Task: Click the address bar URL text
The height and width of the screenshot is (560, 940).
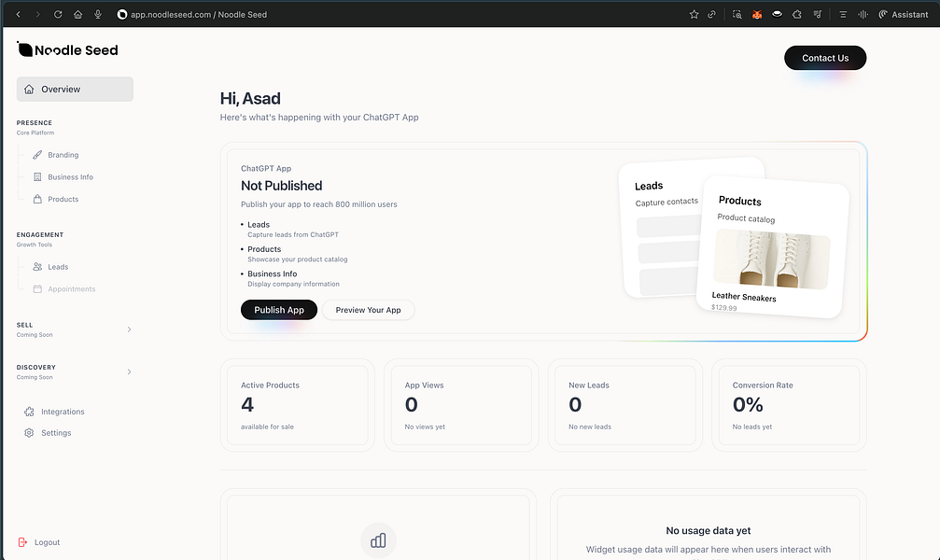Action: pyautogui.click(x=199, y=14)
